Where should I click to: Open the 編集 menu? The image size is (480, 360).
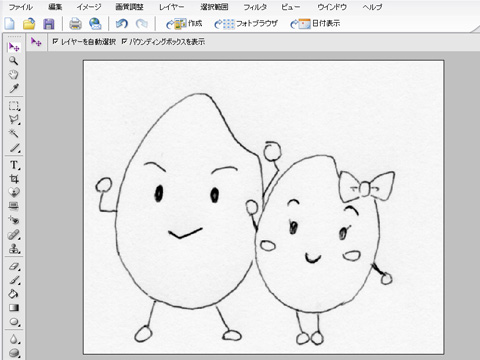pyautogui.click(x=55, y=7)
